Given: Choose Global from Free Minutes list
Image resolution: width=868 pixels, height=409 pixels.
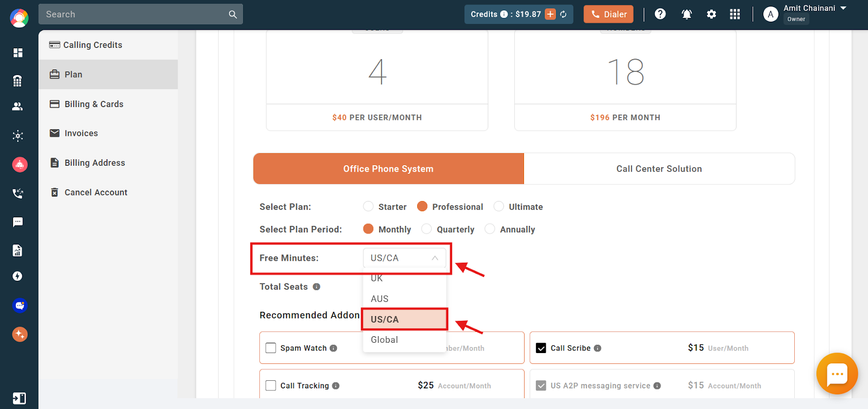Looking at the screenshot, I should [x=405, y=340].
